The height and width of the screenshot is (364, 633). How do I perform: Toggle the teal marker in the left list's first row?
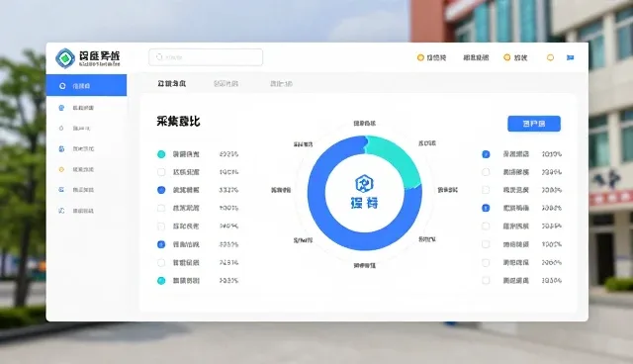pos(161,154)
